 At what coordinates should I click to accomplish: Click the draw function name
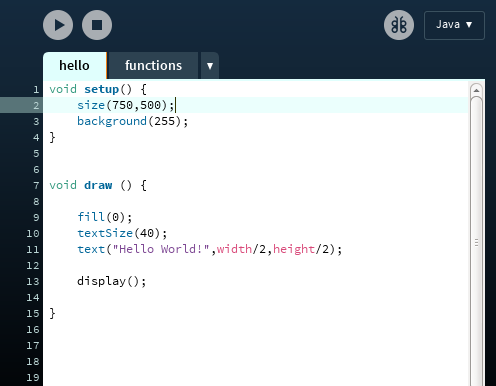click(x=98, y=185)
